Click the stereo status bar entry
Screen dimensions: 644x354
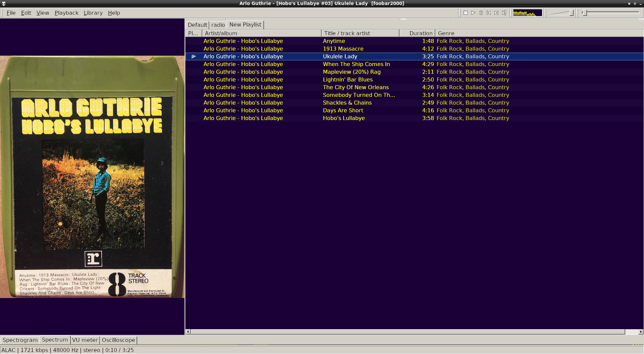92,350
